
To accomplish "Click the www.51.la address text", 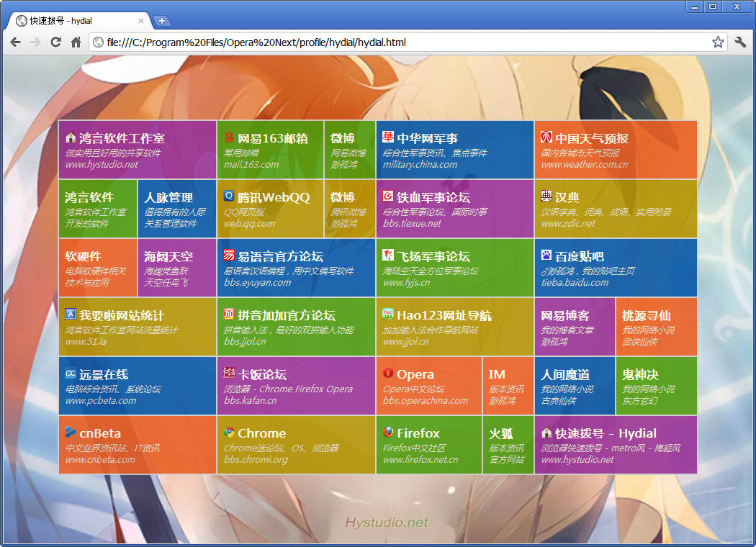I will (x=86, y=342).
